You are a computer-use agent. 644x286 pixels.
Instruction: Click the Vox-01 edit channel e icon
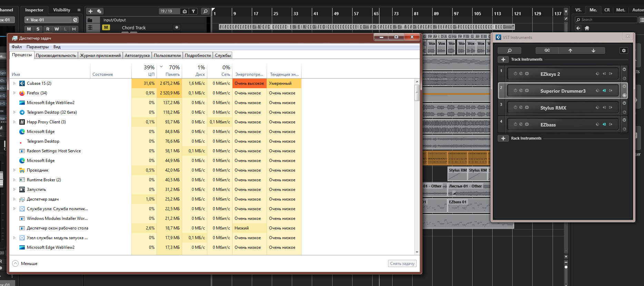[x=75, y=20]
